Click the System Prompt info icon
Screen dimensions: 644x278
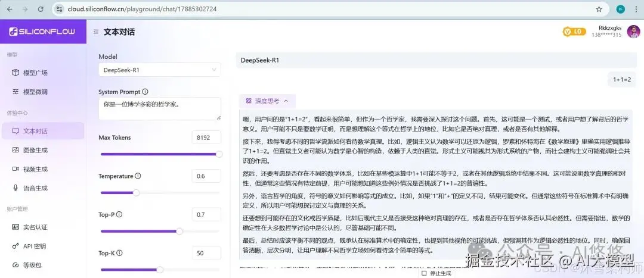pyautogui.click(x=145, y=92)
